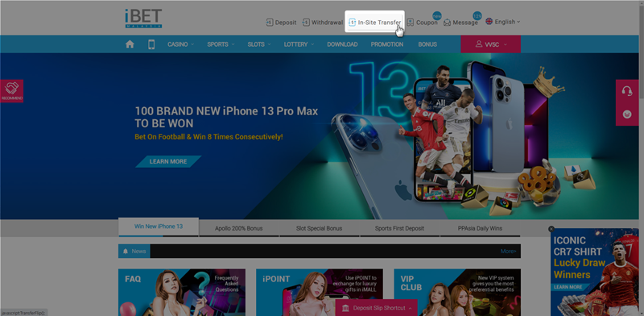Click the Message envelope icon
Image resolution: width=644 pixels, height=316 pixels.
447,23
